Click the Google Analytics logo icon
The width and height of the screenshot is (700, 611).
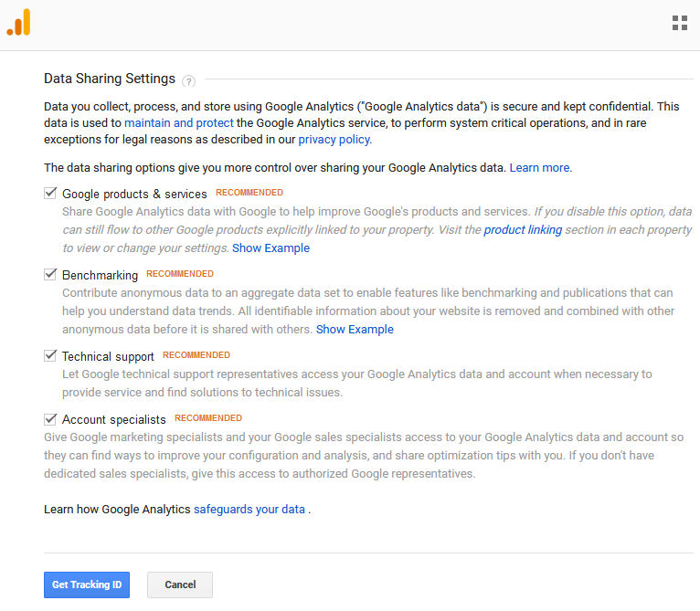click(19, 22)
